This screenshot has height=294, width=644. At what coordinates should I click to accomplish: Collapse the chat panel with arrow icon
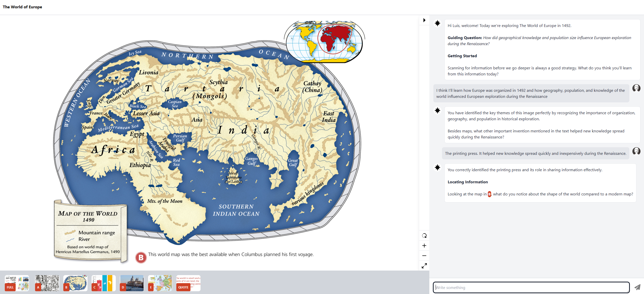coord(424,20)
